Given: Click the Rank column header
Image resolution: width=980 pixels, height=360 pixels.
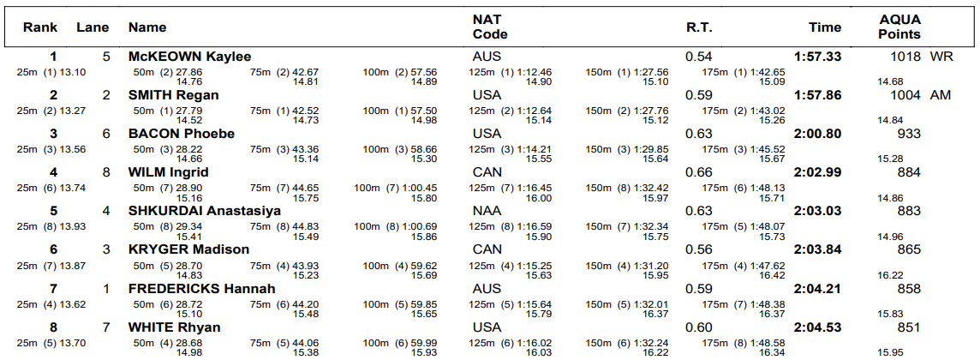Looking at the screenshot, I should pos(40,27).
